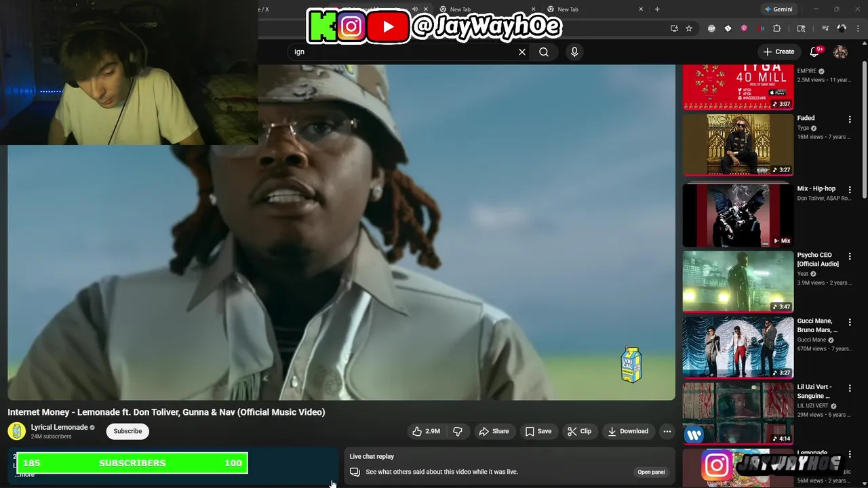
Task: Save the video to a playlist
Action: pos(538,431)
